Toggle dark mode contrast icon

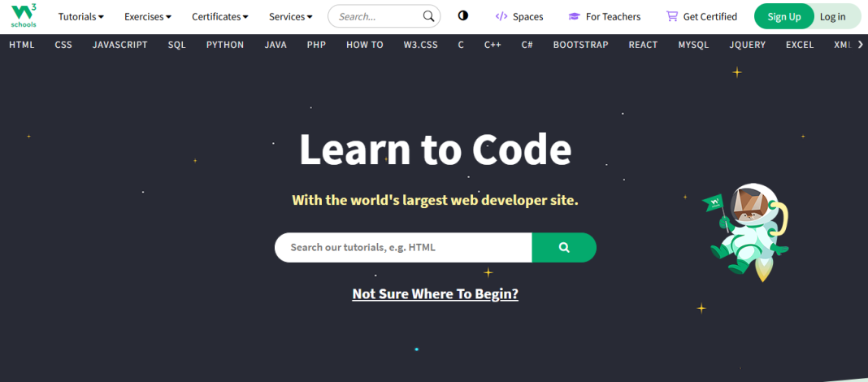click(x=462, y=15)
